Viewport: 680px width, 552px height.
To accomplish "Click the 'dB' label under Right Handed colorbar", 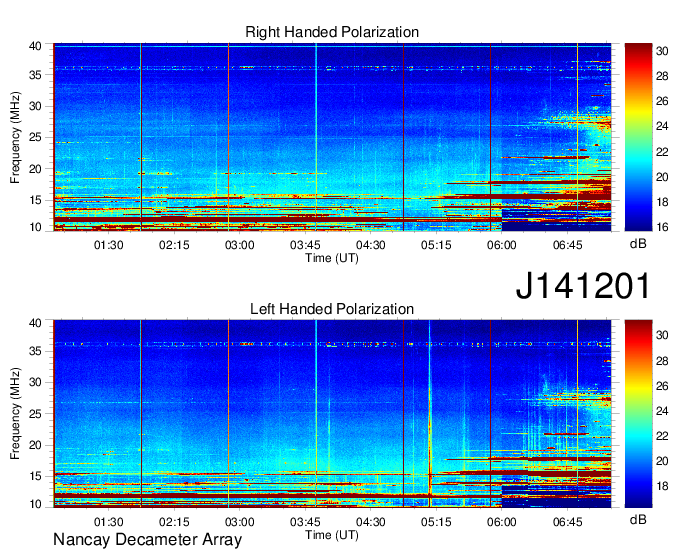I will click(638, 244).
